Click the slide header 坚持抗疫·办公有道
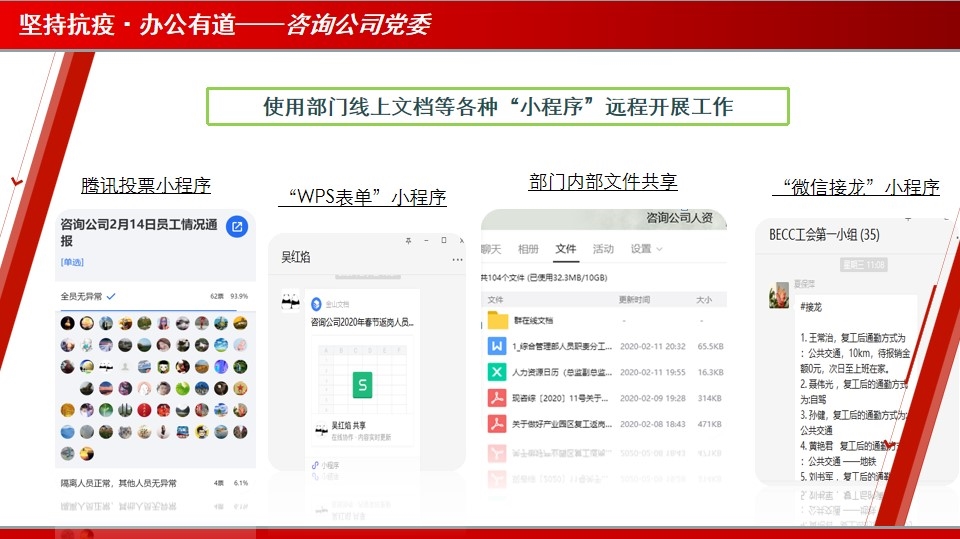The height and width of the screenshot is (539, 960). pos(127,24)
